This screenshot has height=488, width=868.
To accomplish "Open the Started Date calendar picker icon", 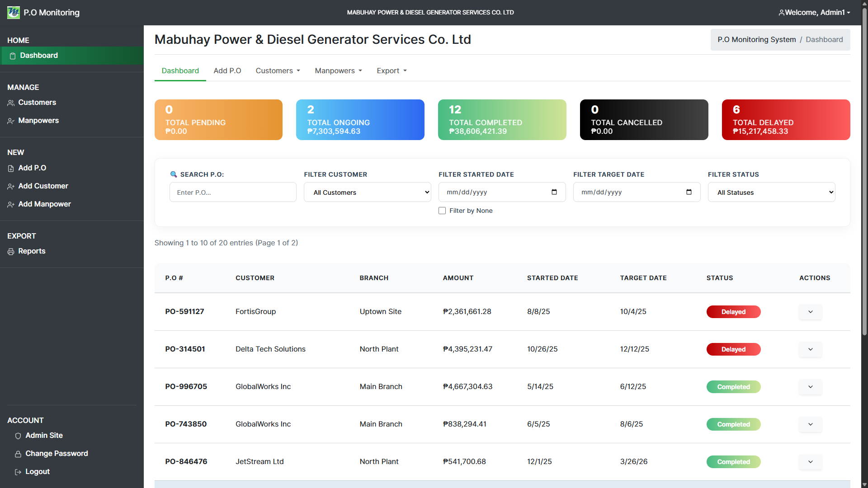I will [x=554, y=192].
